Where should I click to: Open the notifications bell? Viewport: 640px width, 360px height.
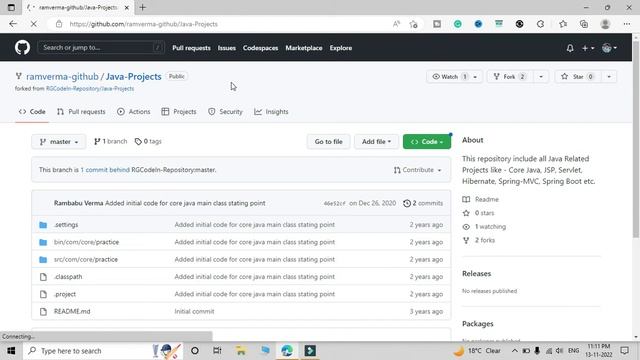tap(570, 48)
